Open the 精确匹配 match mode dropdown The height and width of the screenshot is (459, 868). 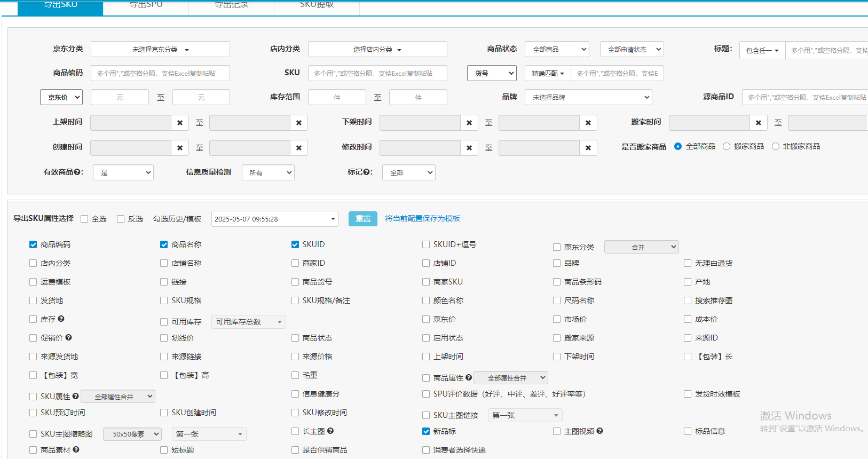coord(548,73)
